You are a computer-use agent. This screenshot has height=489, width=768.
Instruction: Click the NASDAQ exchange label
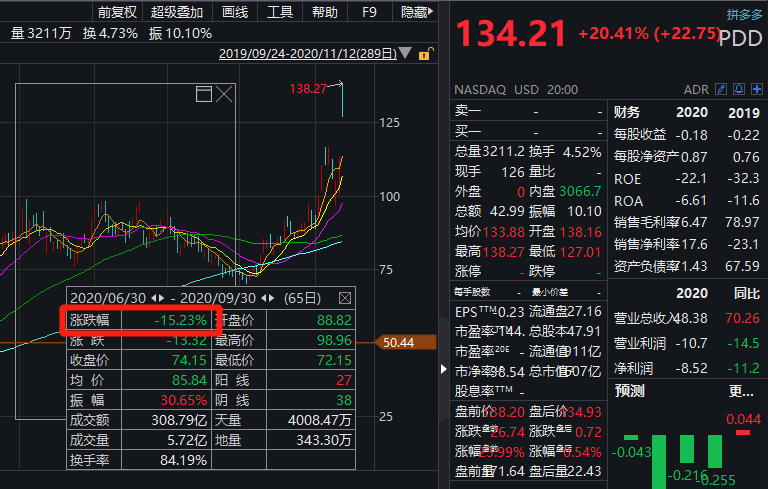[480, 90]
